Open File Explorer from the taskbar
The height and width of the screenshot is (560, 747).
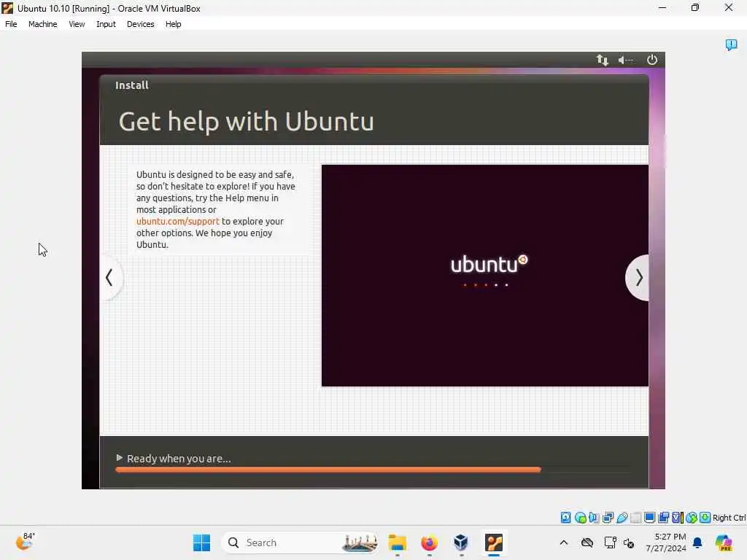tap(397, 542)
